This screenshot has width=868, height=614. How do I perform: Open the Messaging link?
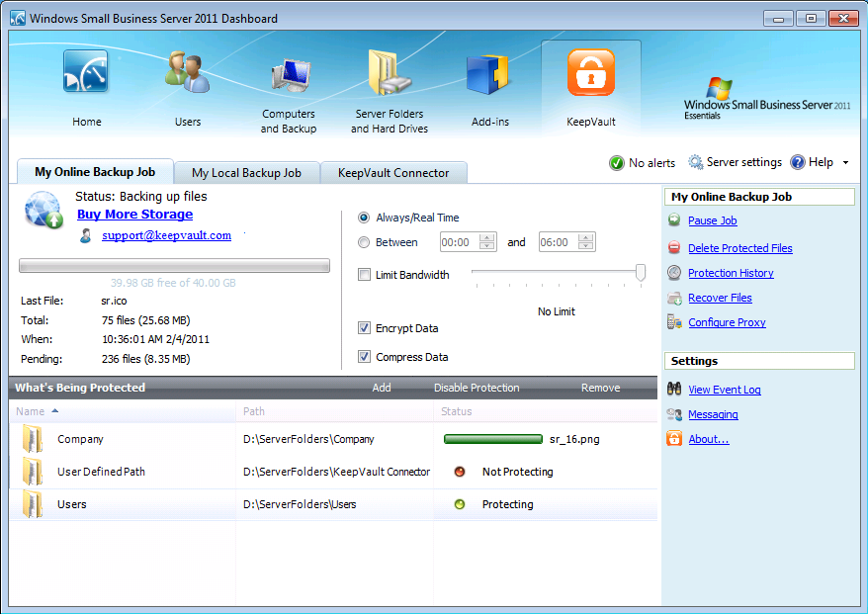[713, 414]
